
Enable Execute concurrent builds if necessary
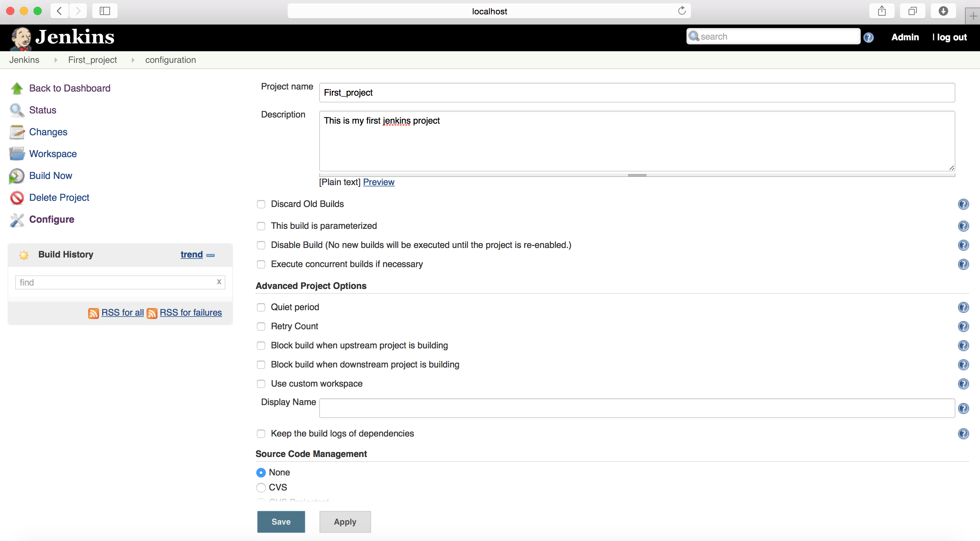pos(261,264)
